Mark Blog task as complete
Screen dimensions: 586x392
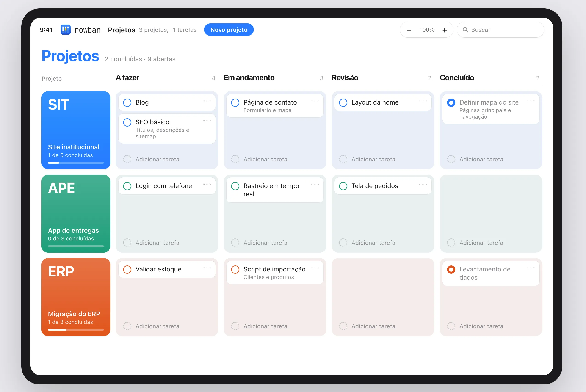(x=127, y=102)
